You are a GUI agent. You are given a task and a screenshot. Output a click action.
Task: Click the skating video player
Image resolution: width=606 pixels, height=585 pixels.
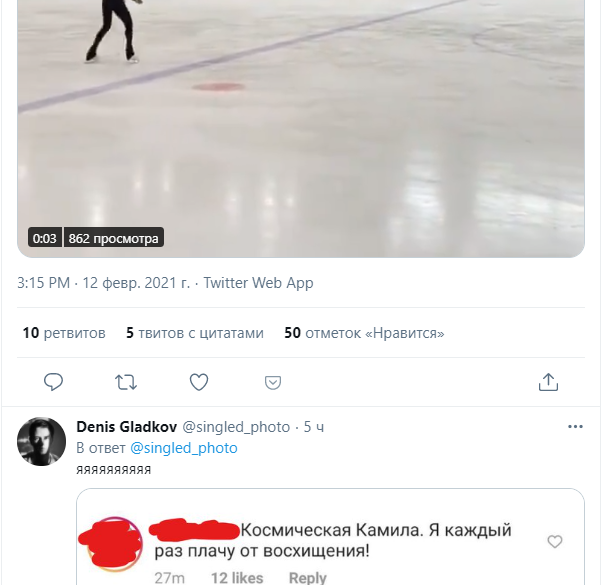(300, 120)
